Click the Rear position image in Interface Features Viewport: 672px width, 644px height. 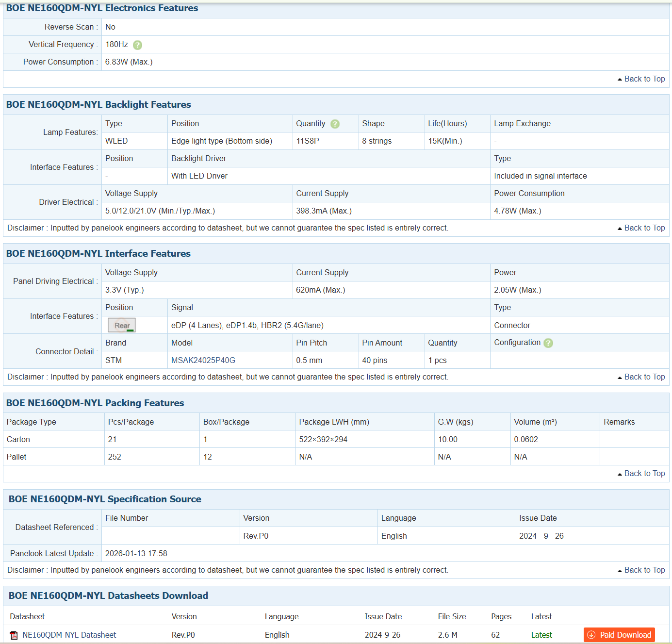point(122,325)
